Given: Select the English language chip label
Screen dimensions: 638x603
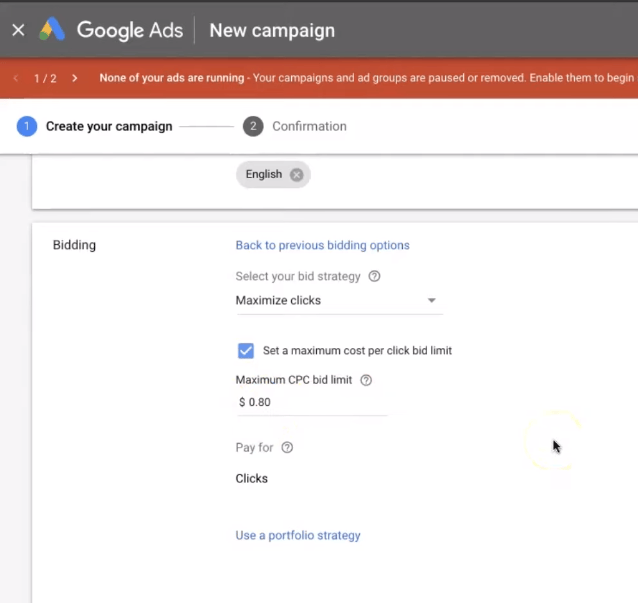Looking at the screenshot, I should point(263,174).
